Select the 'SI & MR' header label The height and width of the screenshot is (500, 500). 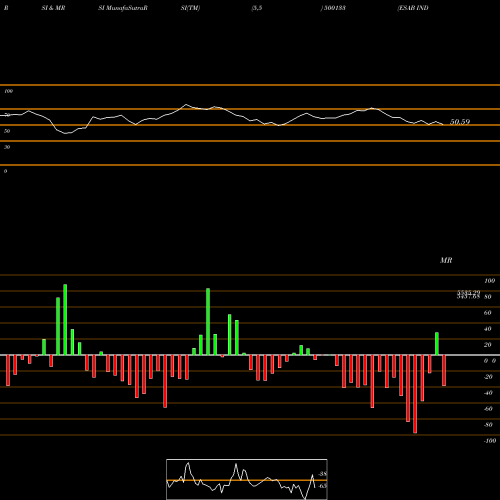(x=53, y=8)
